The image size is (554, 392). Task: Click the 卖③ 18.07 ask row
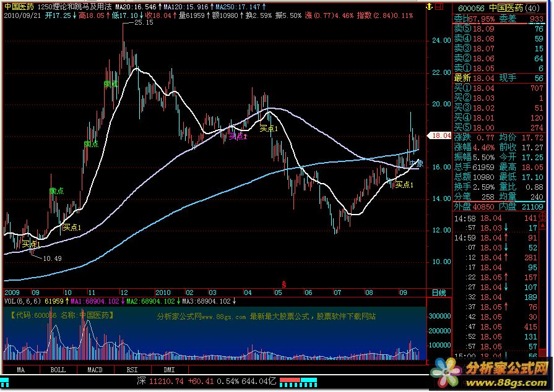(x=498, y=48)
